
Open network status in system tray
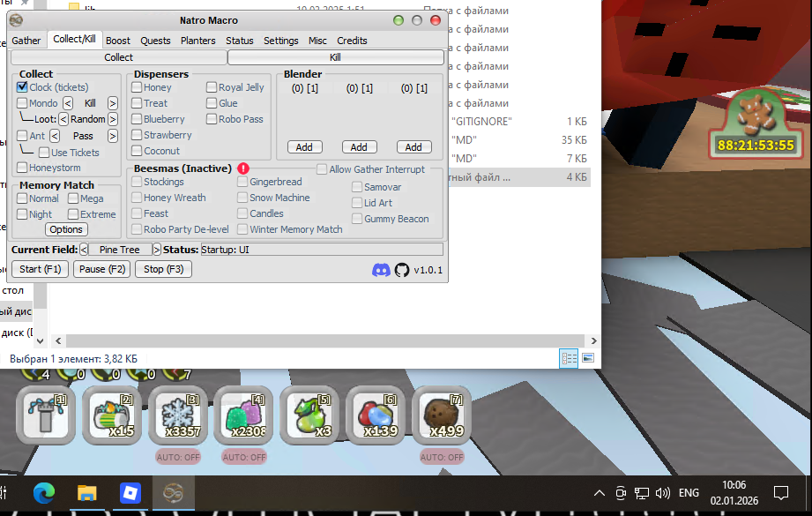coord(642,493)
